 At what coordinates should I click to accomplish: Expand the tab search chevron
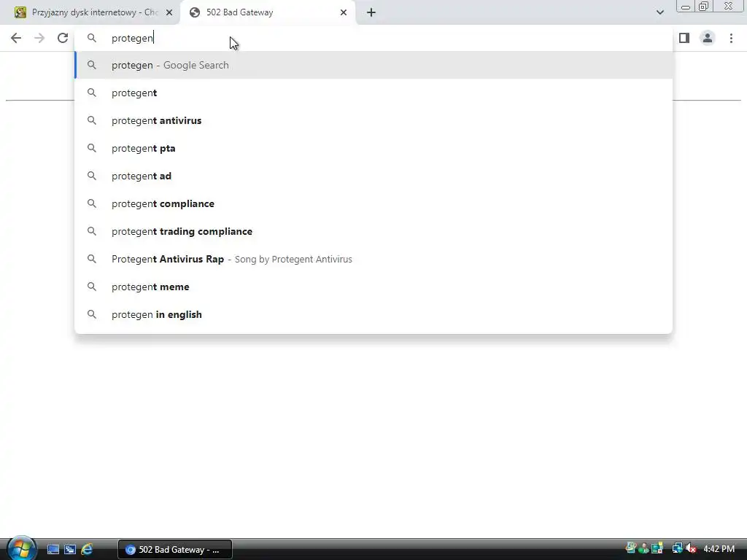click(x=659, y=12)
